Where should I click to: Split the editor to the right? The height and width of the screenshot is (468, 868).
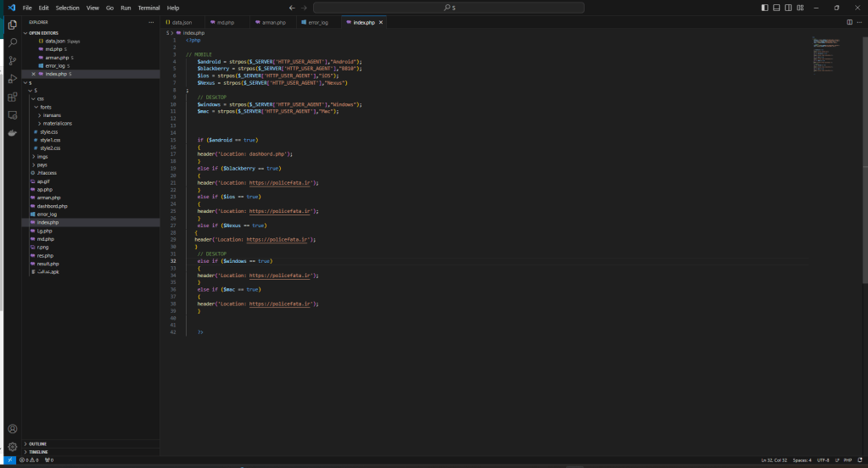[x=849, y=22]
